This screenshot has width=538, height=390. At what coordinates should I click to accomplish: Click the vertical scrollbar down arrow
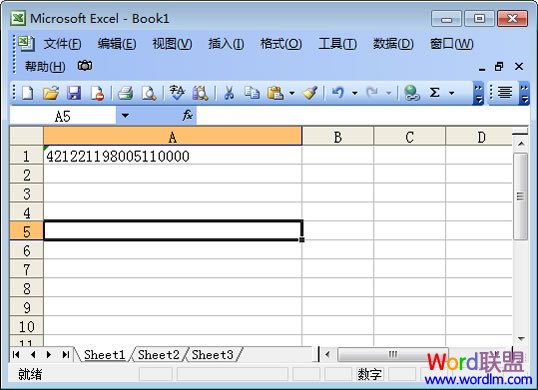click(521, 339)
